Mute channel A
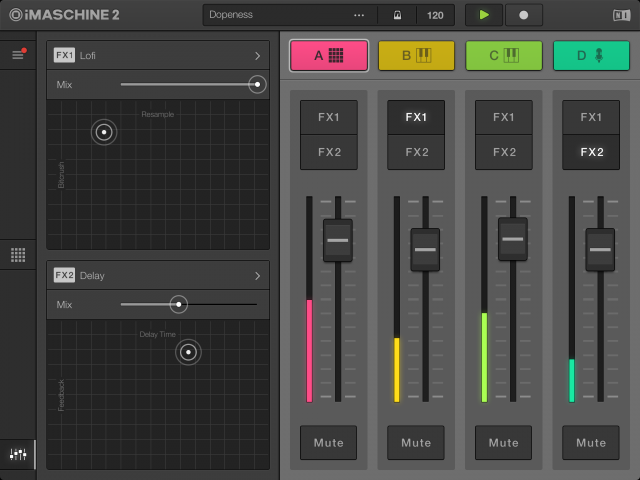The height and width of the screenshot is (480, 640). point(329,442)
